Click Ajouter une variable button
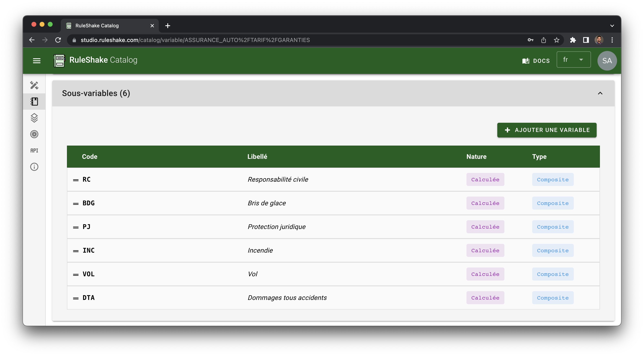 tap(546, 130)
